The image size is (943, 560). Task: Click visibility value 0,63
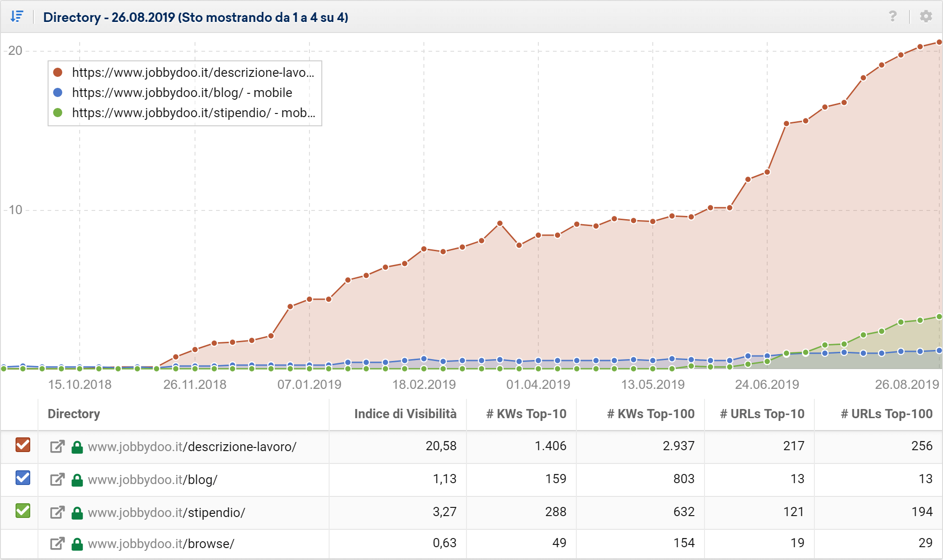[444, 543]
